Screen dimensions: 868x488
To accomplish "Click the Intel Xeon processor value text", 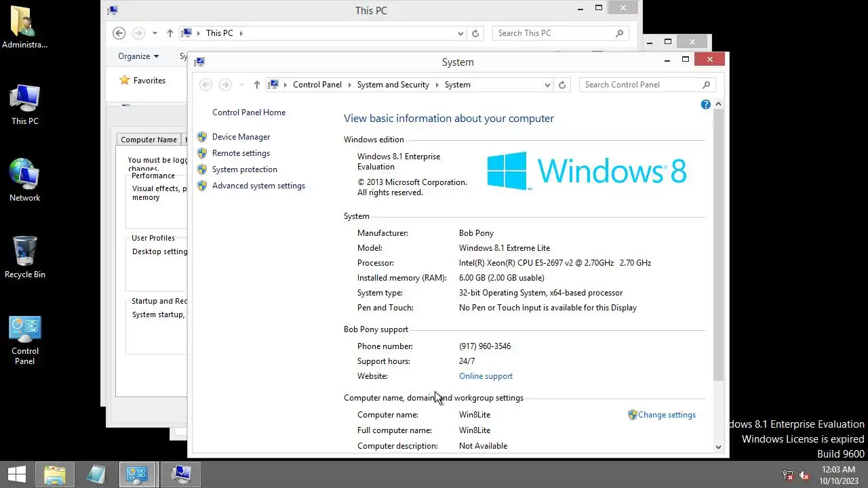I will pos(555,263).
